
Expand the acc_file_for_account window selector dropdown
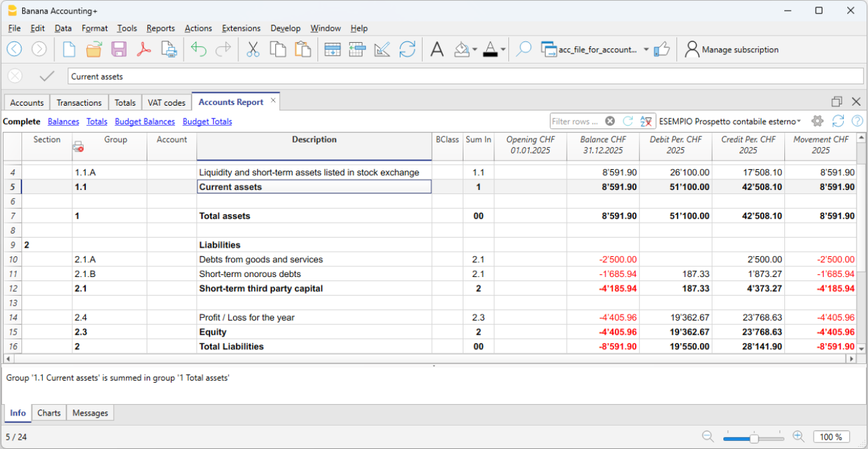pos(646,50)
